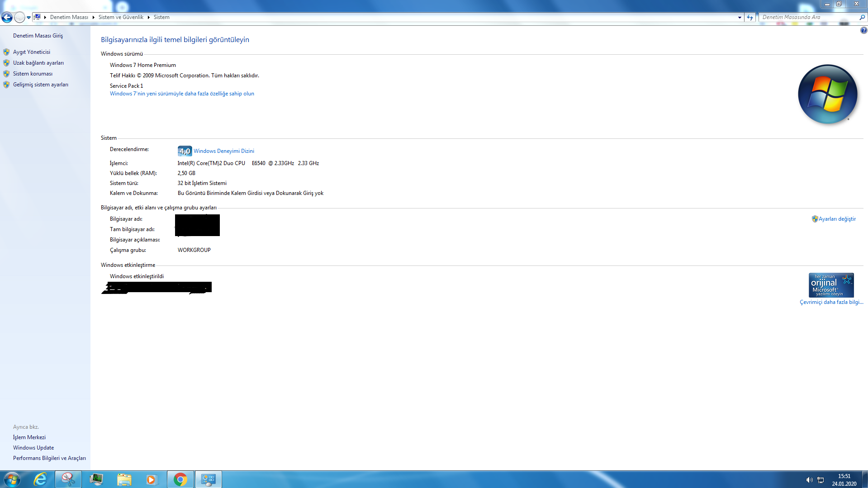Click Control Panel icon in address bar
The height and width of the screenshot is (488, 868).
(x=38, y=17)
